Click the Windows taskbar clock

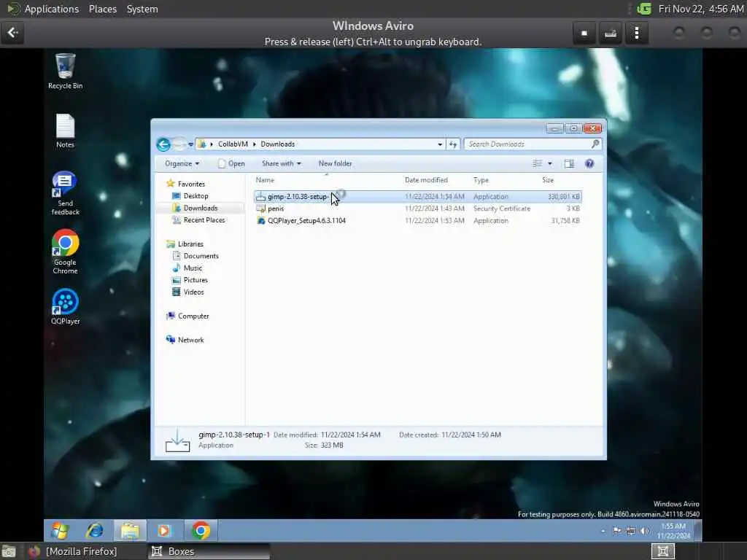[673, 531]
